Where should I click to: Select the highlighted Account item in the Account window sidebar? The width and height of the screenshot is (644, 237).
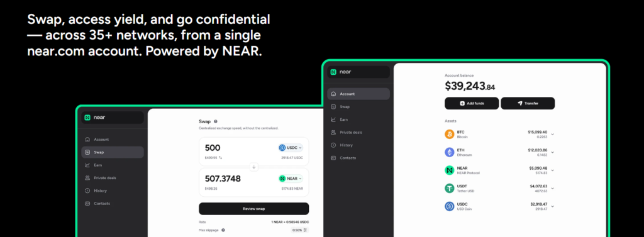coord(358,94)
